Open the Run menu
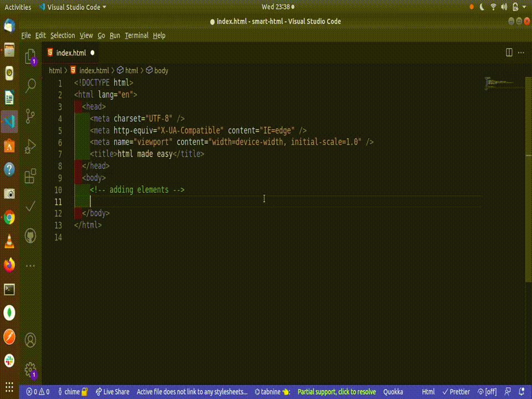 (x=115, y=35)
